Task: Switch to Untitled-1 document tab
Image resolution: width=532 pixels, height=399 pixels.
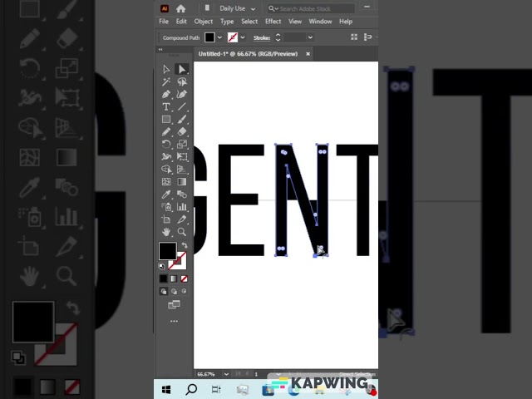Action: point(248,54)
